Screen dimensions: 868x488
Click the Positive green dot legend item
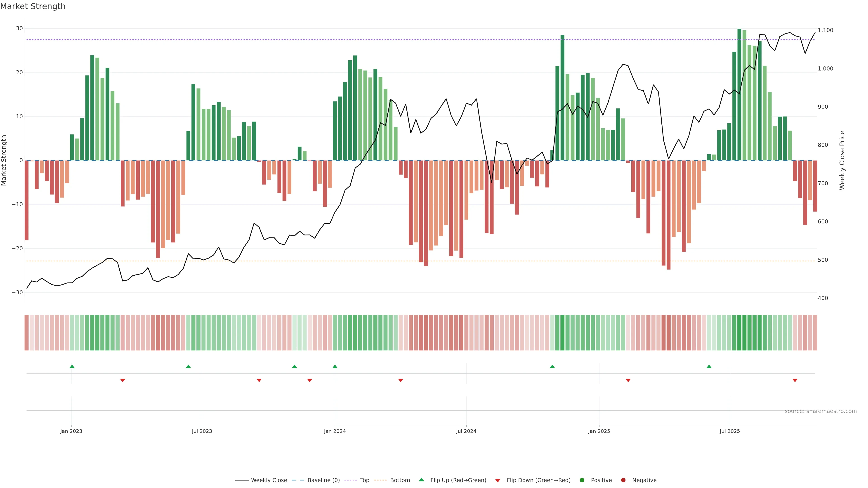(601, 480)
